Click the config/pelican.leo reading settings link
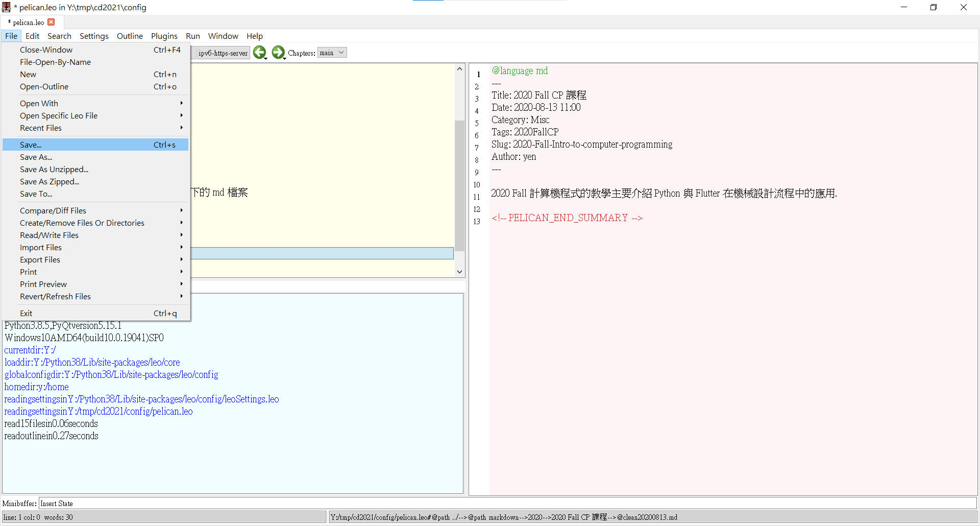Image resolution: width=980 pixels, height=526 pixels. 99,411
